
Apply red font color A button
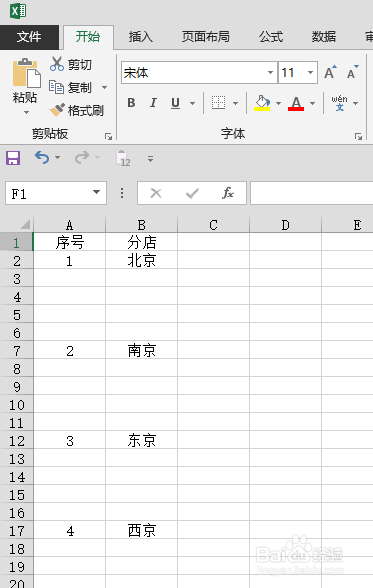click(x=296, y=103)
